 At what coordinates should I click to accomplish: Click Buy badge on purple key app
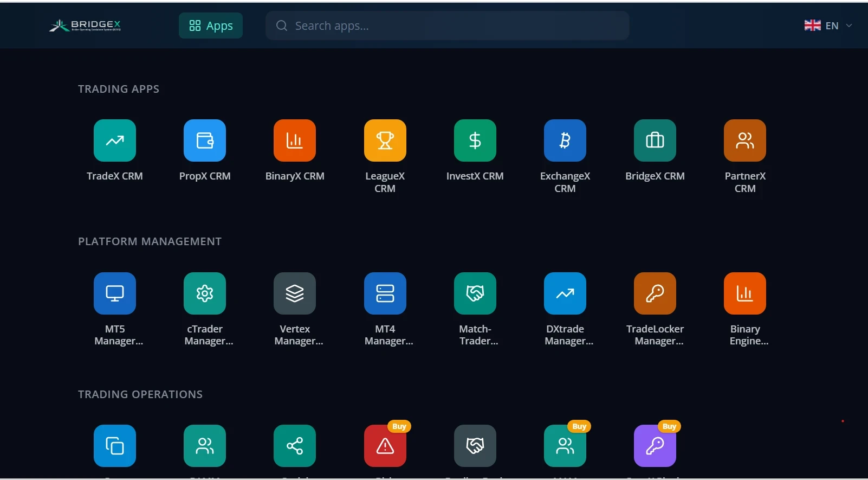tap(669, 426)
